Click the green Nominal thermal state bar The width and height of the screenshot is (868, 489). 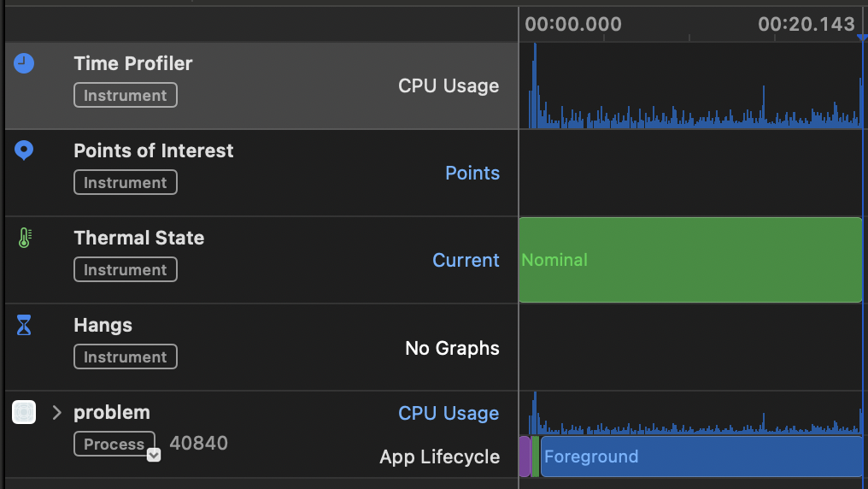coord(690,260)
